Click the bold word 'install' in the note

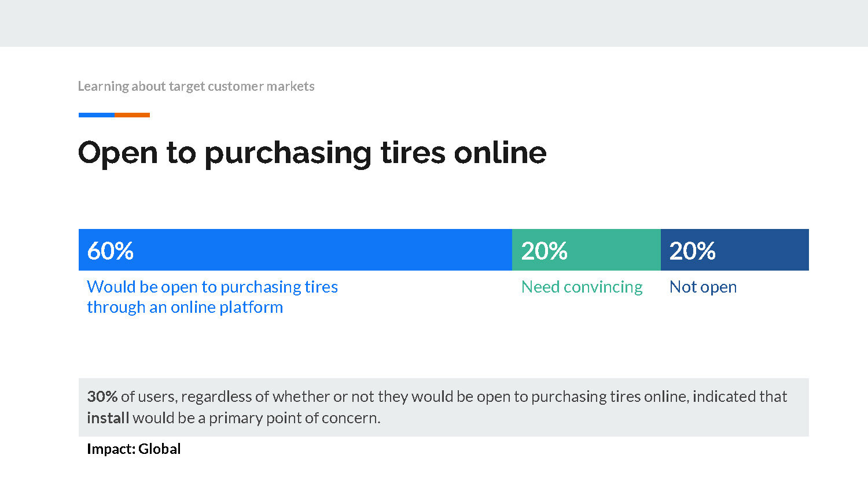click(108, 418)
